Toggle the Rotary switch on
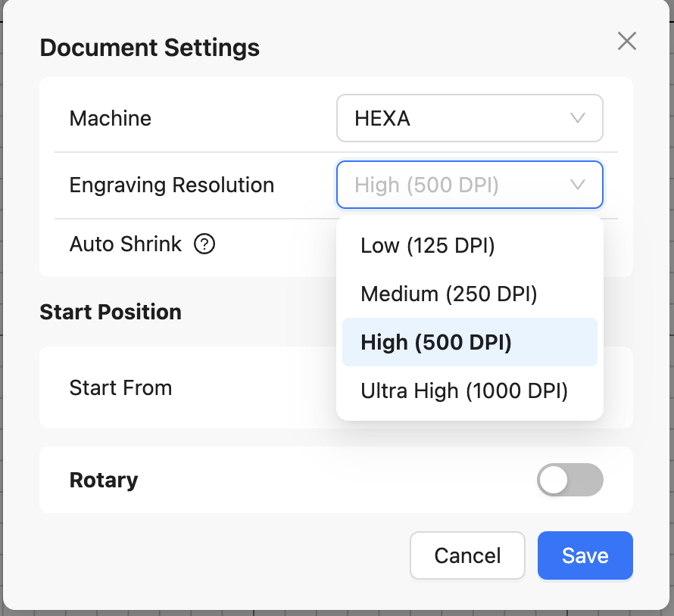 coord(569,480)
